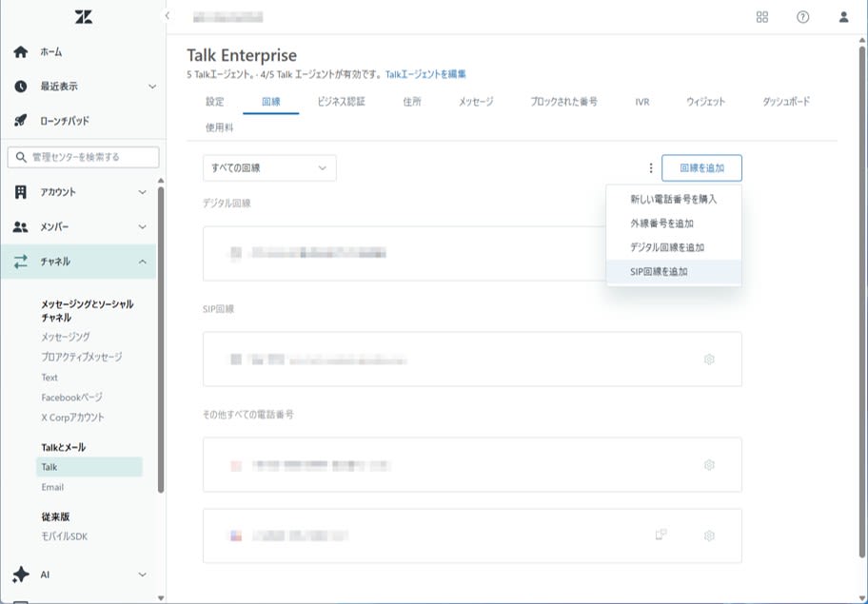Expand the AI section chevron
Image resolution: width=868 pixels, height=604 pixels.
tap(142, 575)
